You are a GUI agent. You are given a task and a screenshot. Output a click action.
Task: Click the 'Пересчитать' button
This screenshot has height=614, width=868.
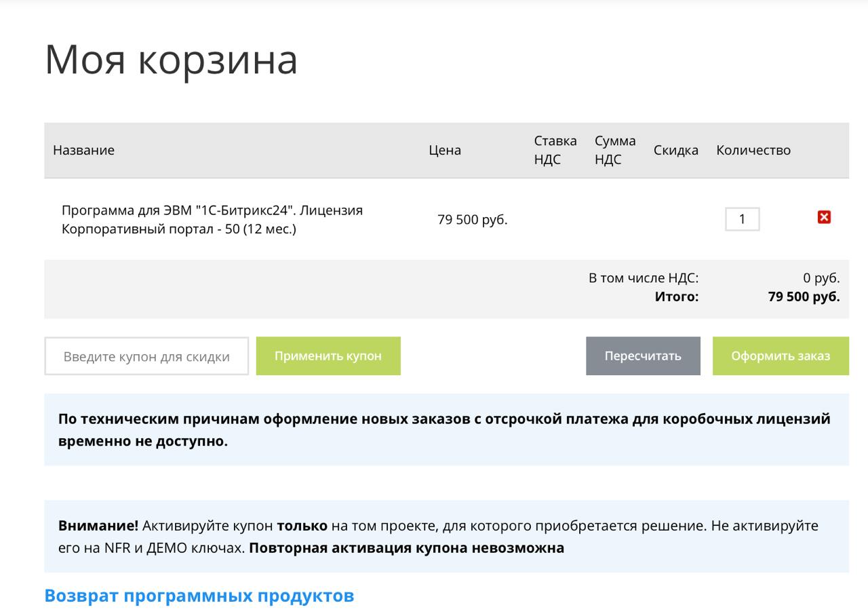click(x=643, y=356)
